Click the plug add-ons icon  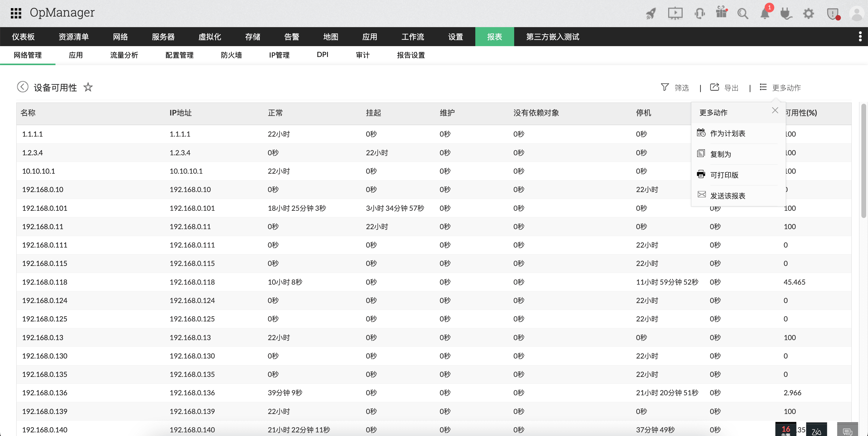tap(786, 14)
